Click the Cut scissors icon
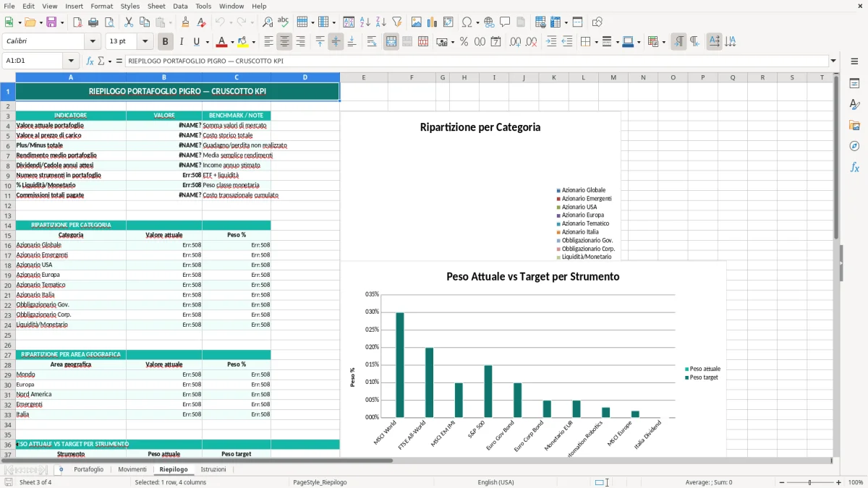 (x=128, y=22)
